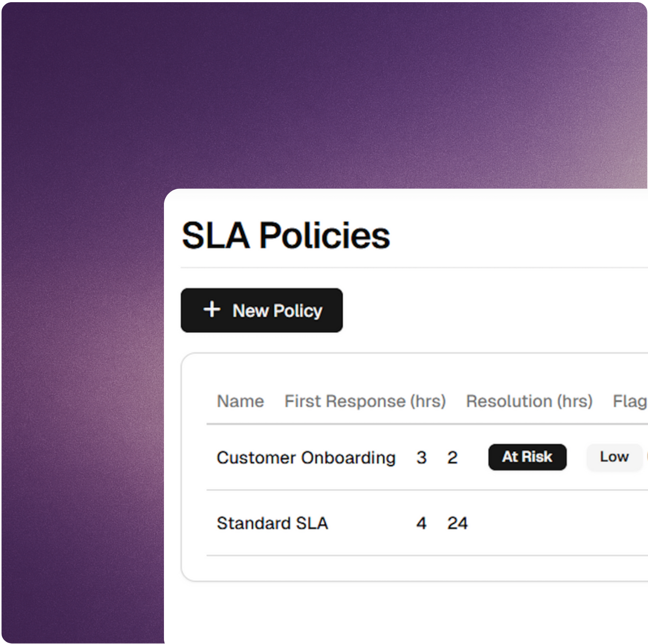This screenshot has height=644, width=648.
Task: Click Standard SLA's resolution value 24
Action: (x=458, y=523)
